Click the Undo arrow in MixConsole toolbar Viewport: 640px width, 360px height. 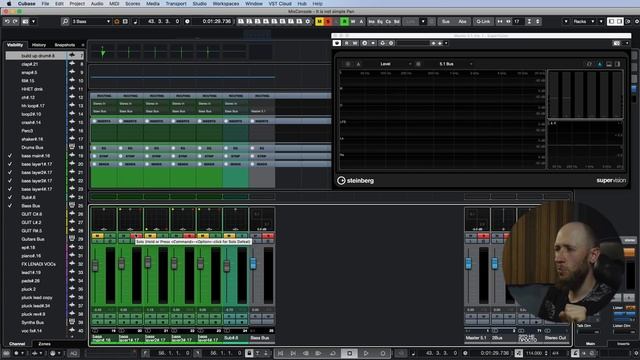[7, 21]
